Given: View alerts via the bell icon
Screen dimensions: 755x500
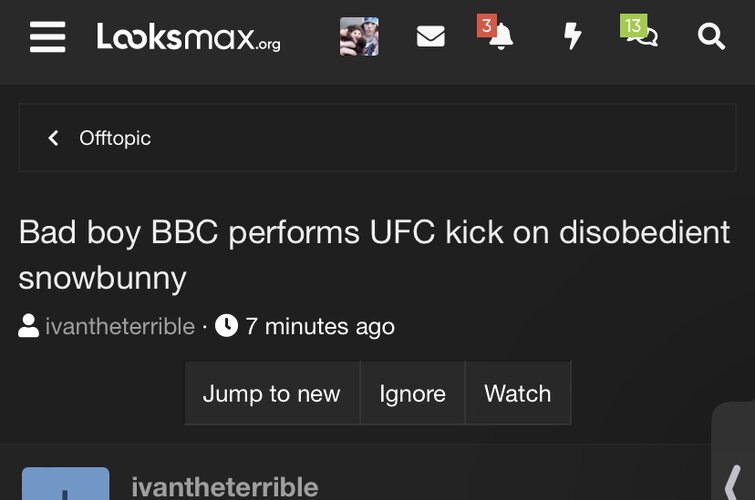Looking at the screenshot, I should point(501,36).
